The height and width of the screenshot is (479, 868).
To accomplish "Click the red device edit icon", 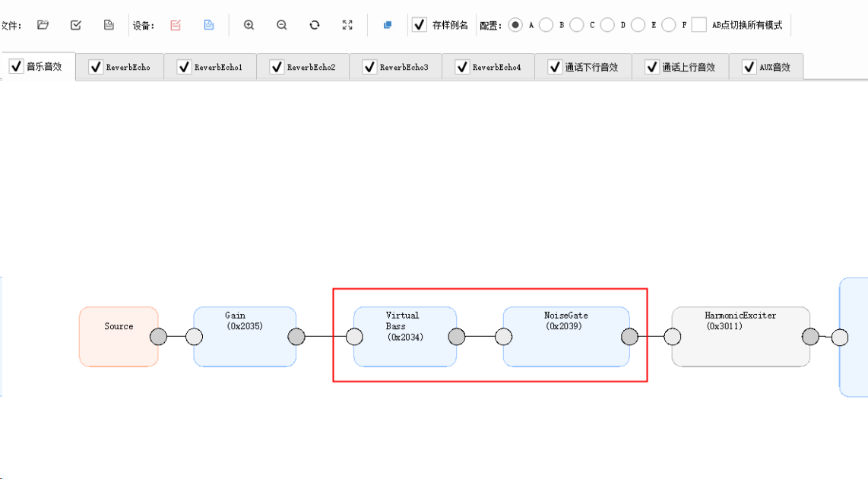I will pos(176,25).
